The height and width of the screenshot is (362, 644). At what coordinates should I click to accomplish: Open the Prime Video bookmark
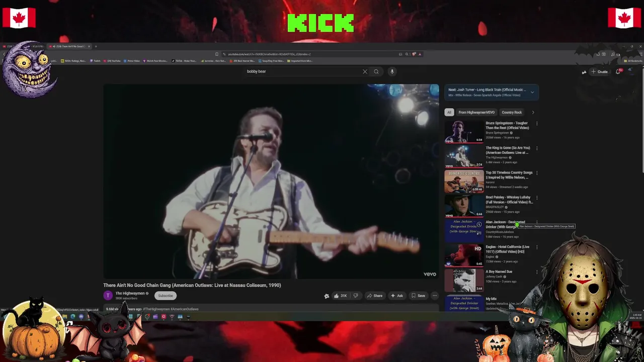(131, 61)
